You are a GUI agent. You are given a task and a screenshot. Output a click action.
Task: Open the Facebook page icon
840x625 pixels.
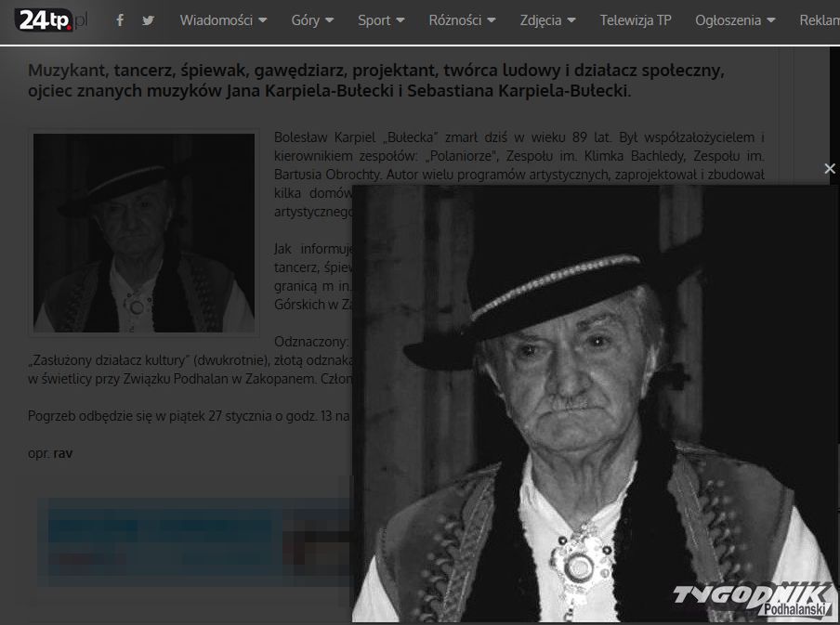coord(120,20)
